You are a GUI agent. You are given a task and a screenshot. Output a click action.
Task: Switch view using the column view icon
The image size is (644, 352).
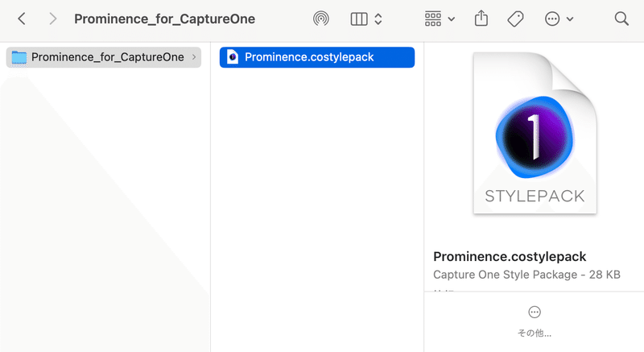point(359,19)
